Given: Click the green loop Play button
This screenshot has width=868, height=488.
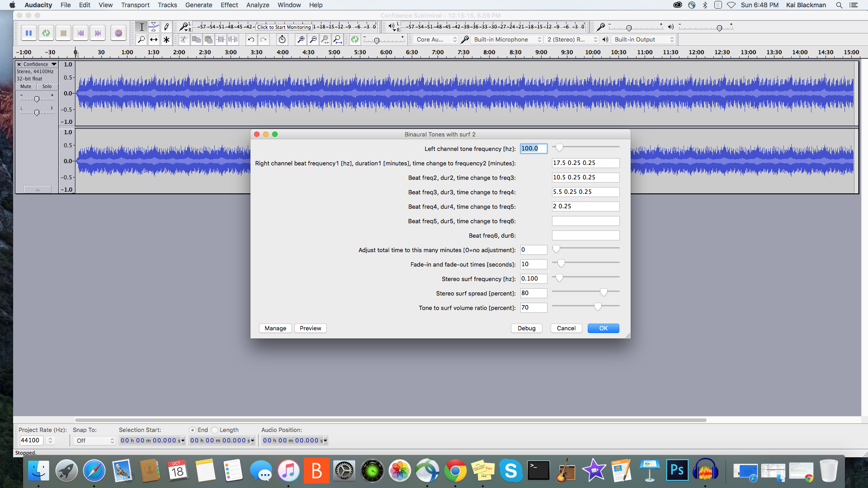Looking at the screenshot, I should pos(46,33).
